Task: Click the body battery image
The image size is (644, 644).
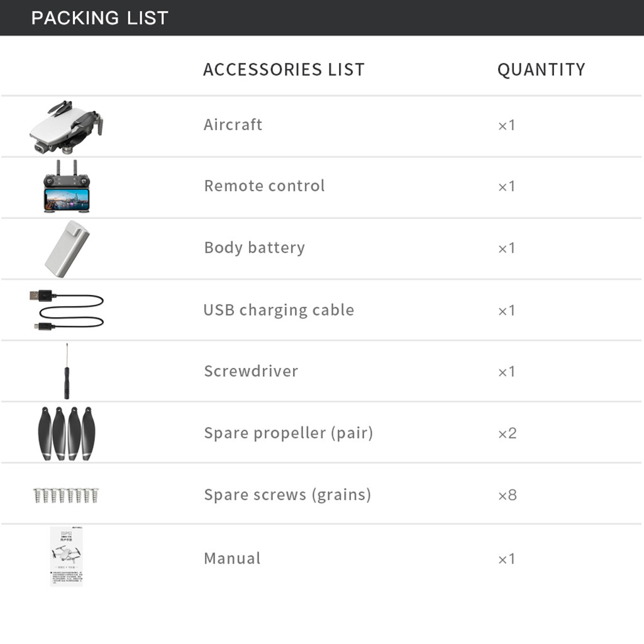Action: 67,249
